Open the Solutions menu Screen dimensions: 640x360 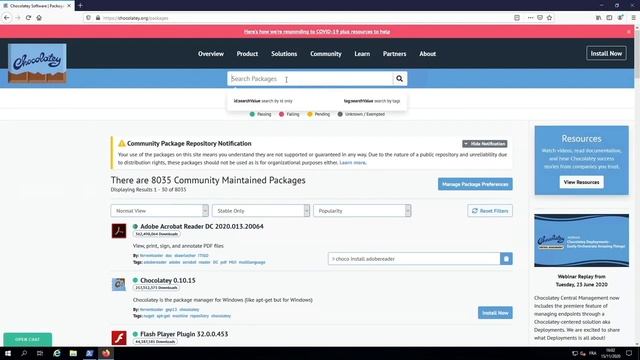tap(284, 53)
